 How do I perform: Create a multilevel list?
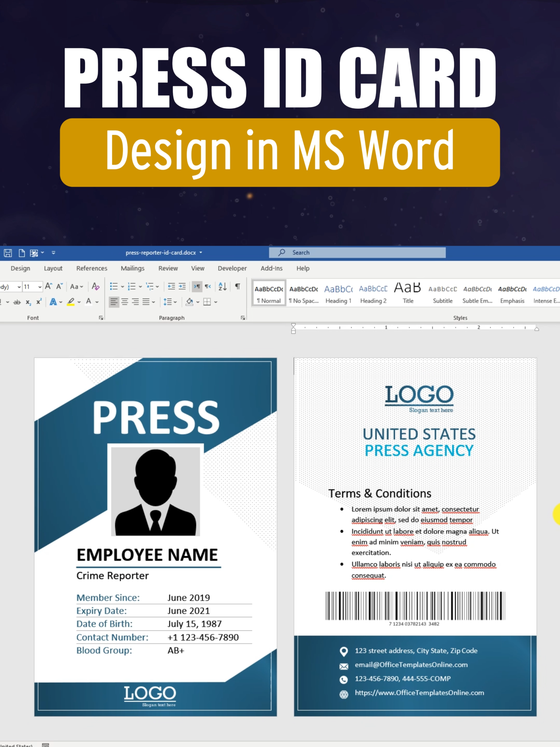(x=150, y=286)
